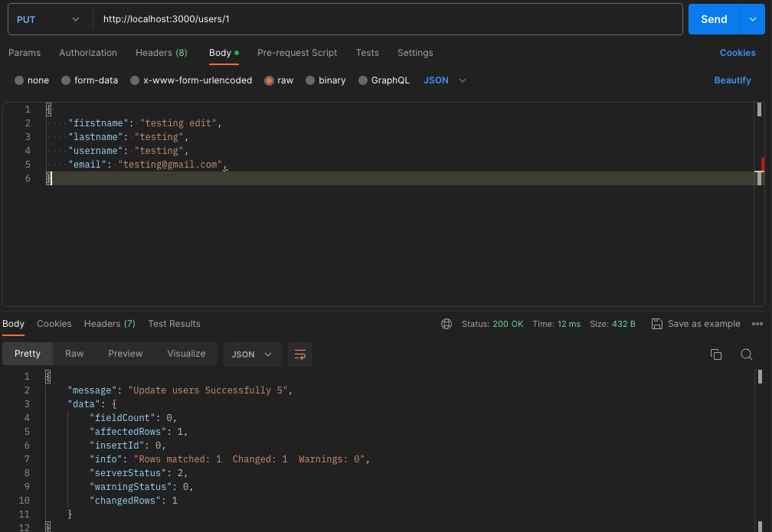Click the response body vertical scrollbar
This screenshot has width=772, height=532.
760,377
